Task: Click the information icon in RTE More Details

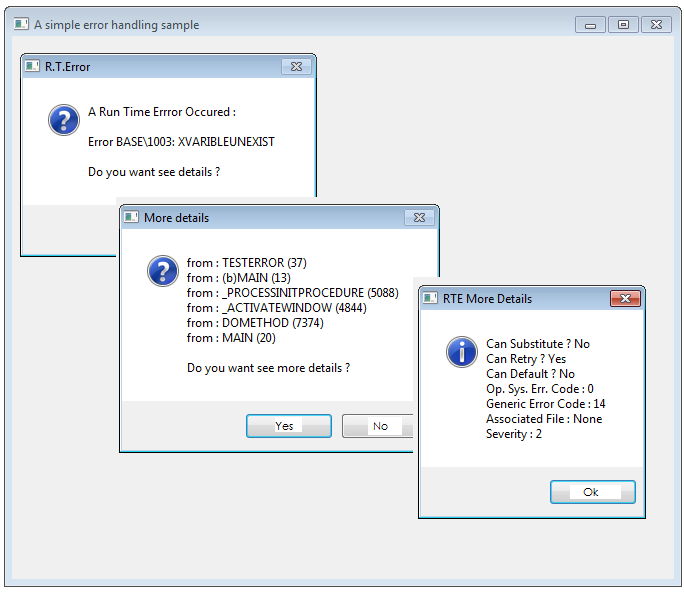Action: [x=462, y=352]
